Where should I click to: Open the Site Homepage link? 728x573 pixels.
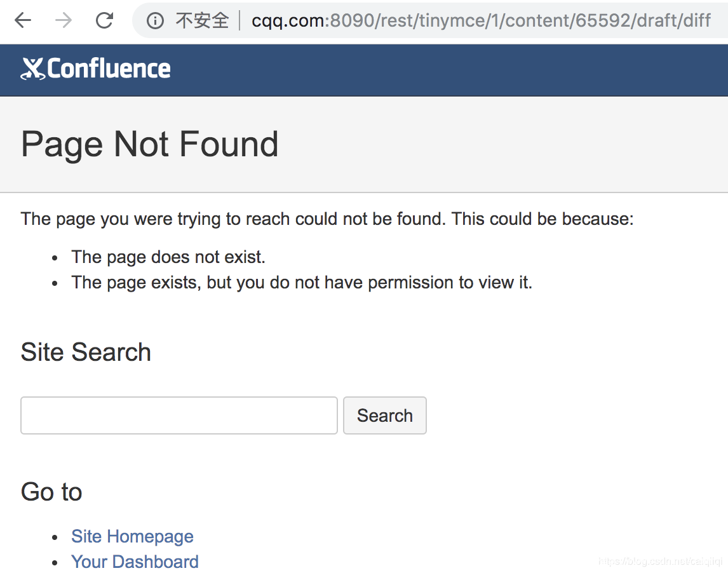click(x=132, y=536)
